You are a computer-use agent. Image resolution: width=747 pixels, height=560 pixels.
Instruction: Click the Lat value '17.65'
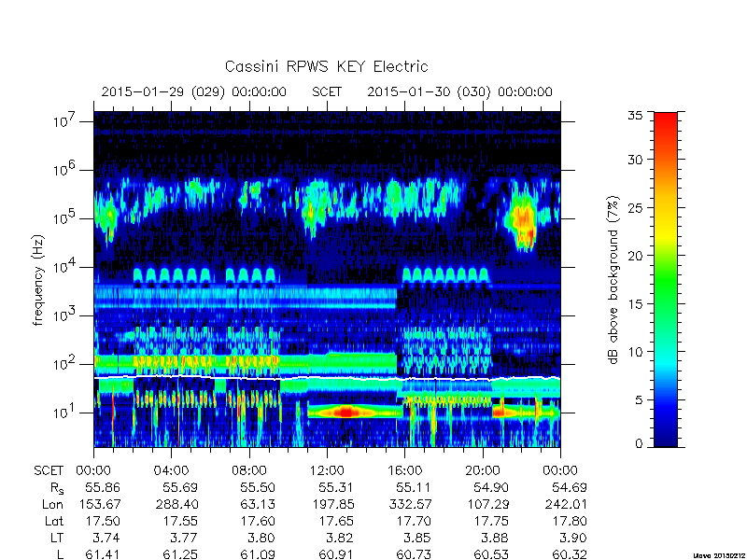336,521
